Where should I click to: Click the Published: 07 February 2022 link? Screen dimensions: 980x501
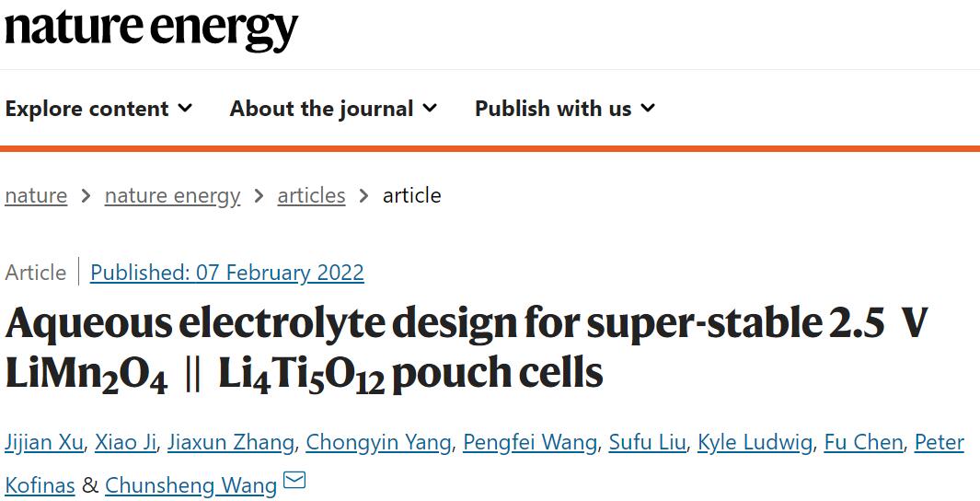227,273
